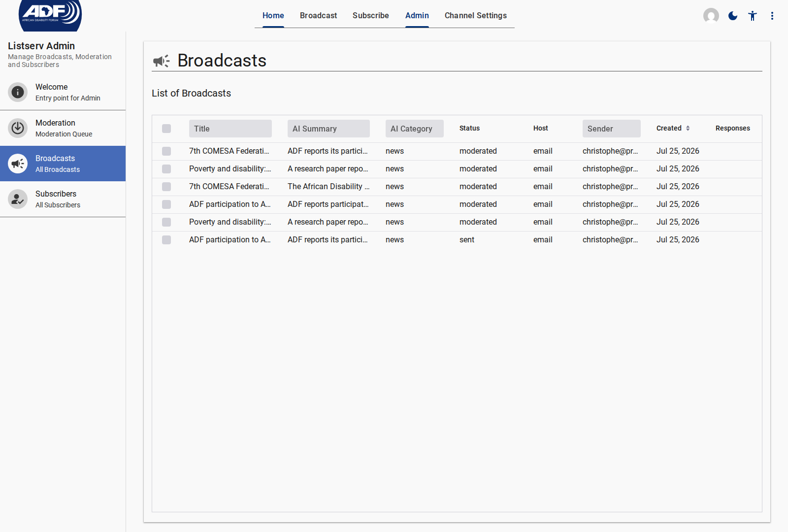The image size is (788, 532).
Task: Open the Subscribe tab
Action: tap(371, 16)
